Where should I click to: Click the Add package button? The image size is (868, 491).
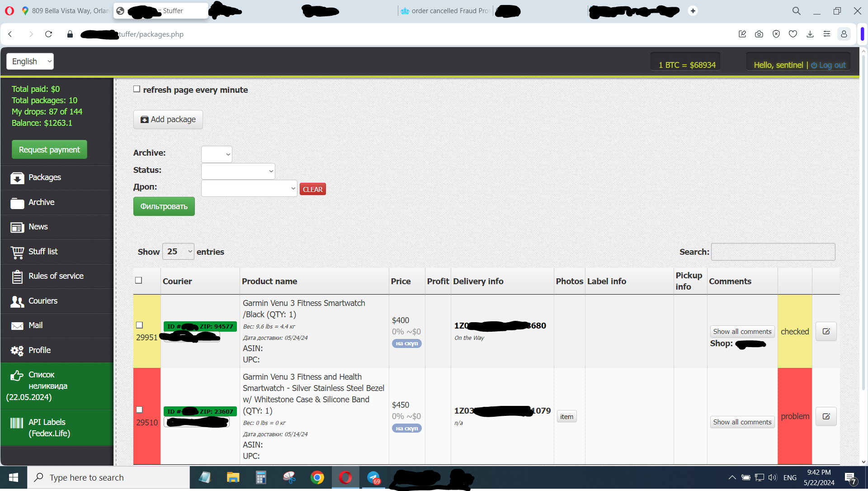coord(168,119)
